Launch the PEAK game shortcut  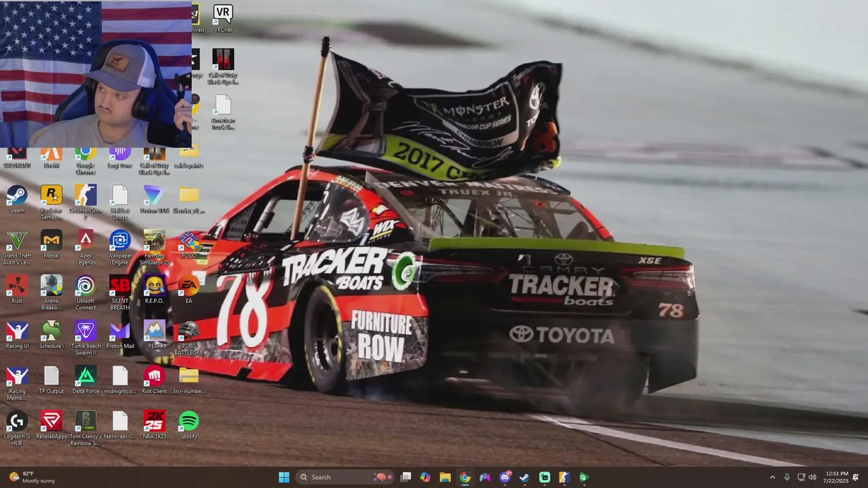coord(154,335)
